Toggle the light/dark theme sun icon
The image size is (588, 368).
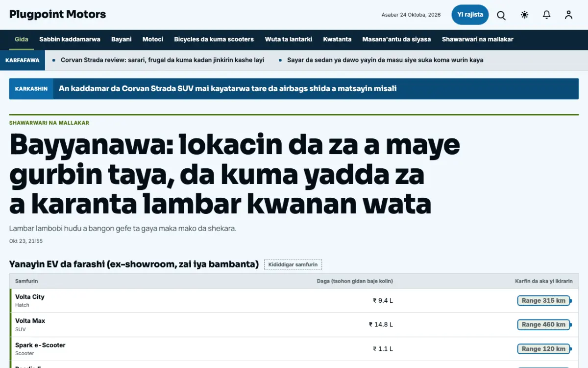525,15
